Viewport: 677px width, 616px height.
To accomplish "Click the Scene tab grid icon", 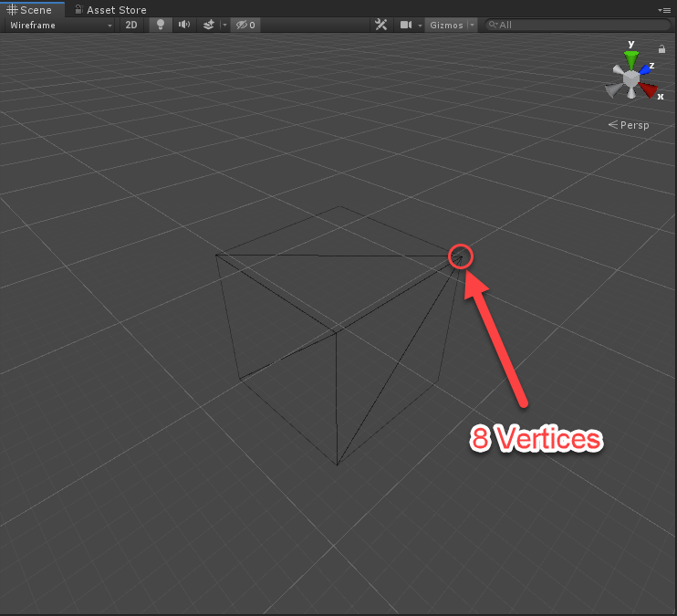I will tap(12, 9).
